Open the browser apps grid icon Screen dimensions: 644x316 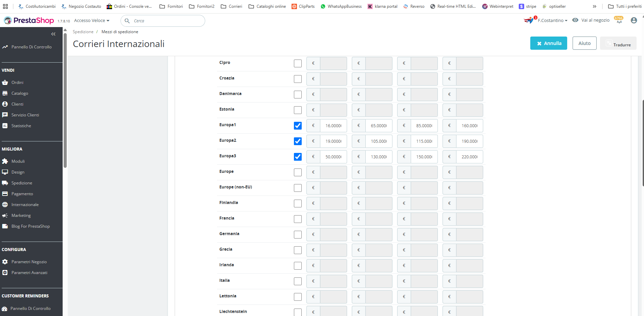pos(5,6)
